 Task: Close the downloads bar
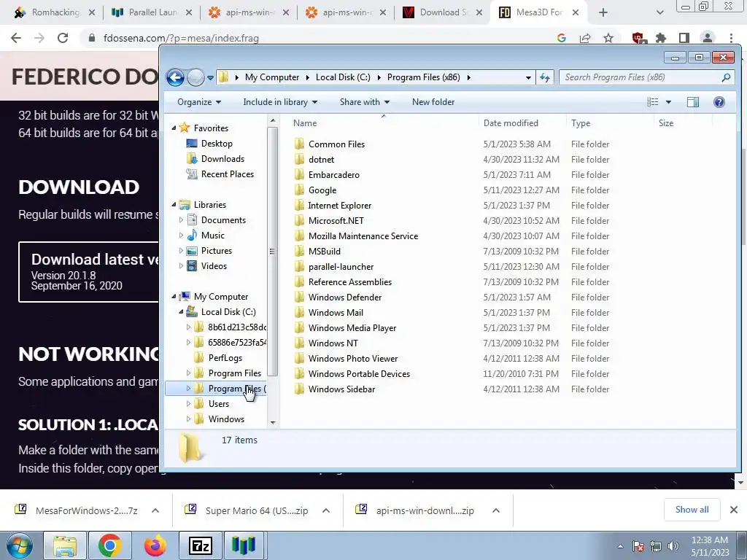pos(734,510)
